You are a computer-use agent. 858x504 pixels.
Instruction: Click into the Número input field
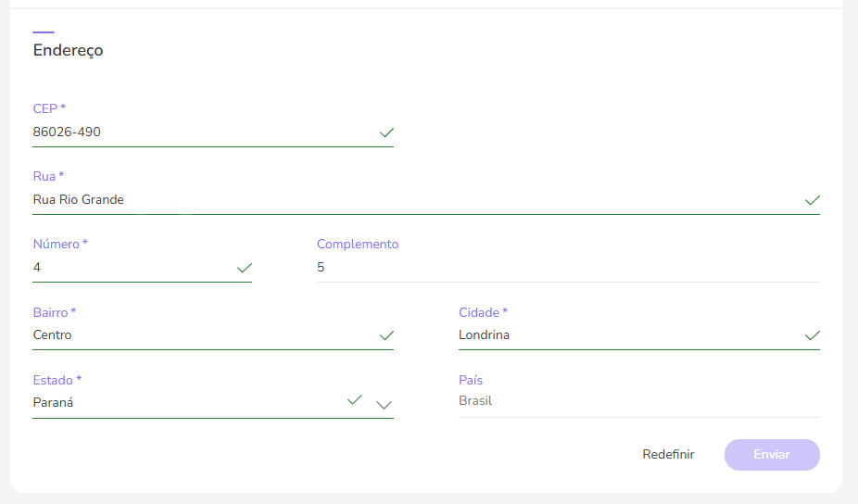(130, 268)
